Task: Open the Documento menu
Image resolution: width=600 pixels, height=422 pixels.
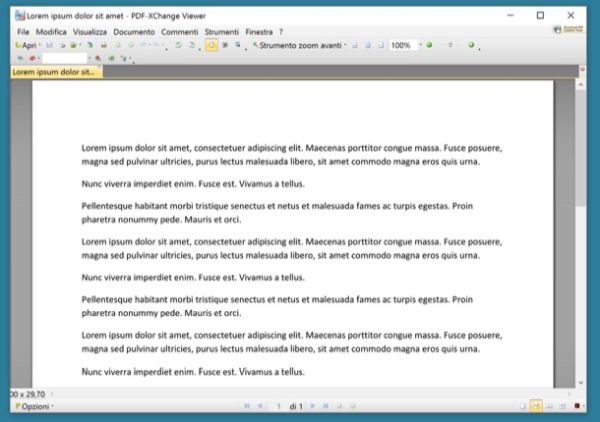Action: [134, 32]
